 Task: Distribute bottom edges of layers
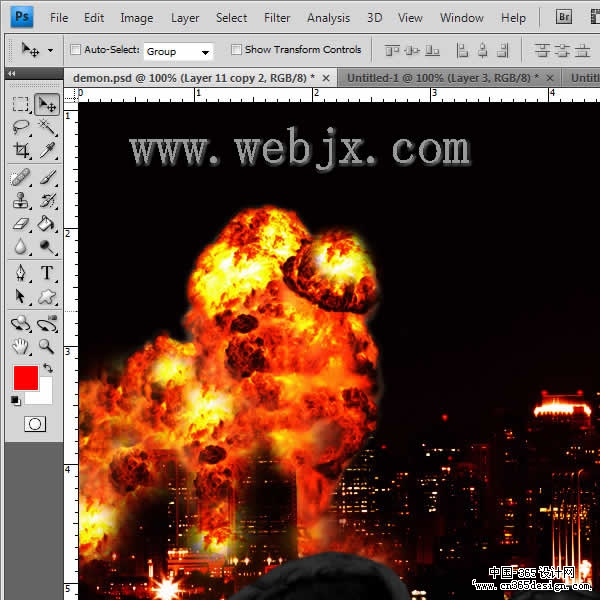[582, 50]
